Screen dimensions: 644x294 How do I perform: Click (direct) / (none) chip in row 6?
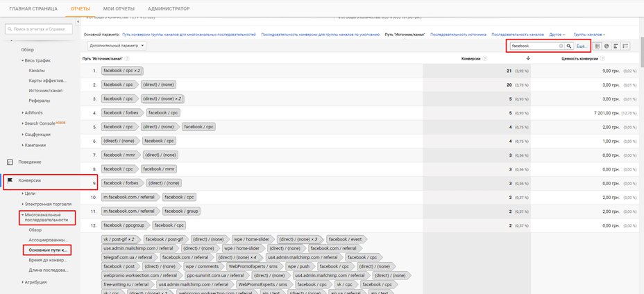(119, 141)
